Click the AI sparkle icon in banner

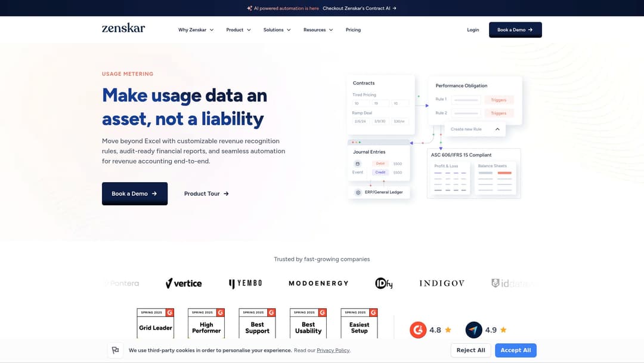point(249,8)
